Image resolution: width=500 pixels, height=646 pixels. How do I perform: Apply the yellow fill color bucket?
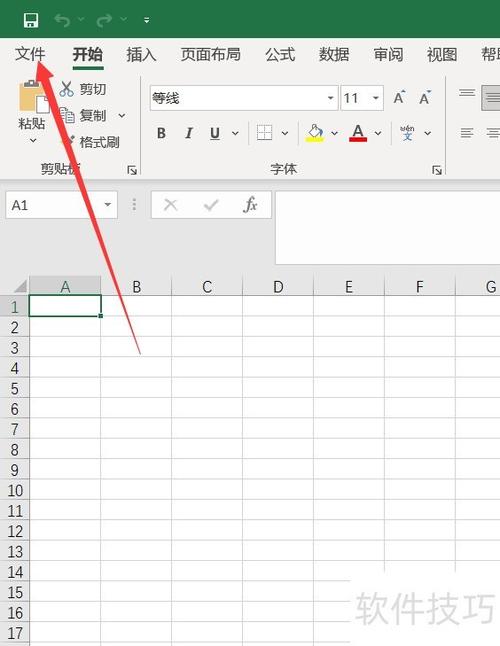coord(315,133)
